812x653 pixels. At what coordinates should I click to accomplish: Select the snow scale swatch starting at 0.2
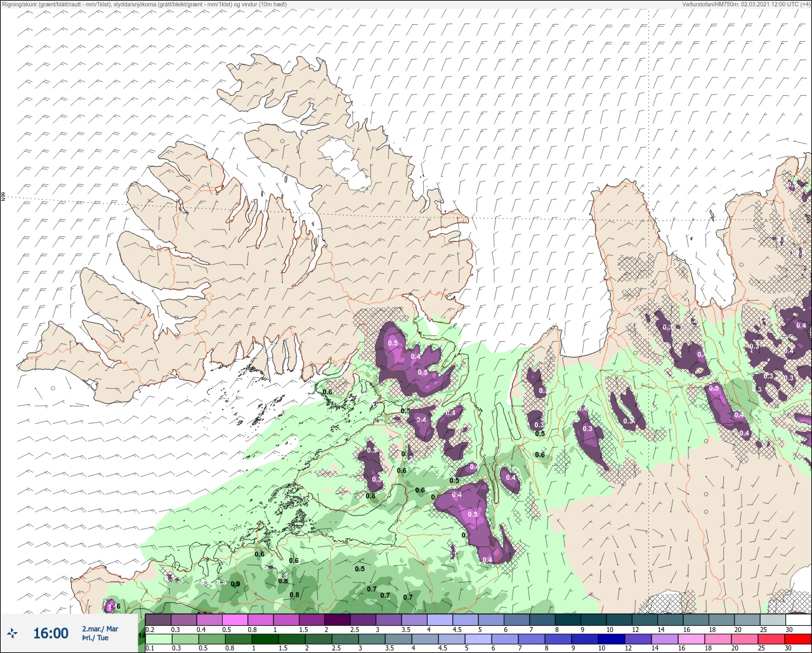coord(159,619)
